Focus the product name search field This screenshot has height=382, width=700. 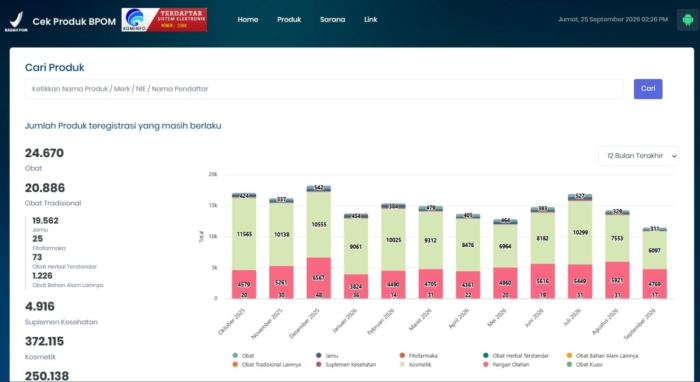coord(324,89)
